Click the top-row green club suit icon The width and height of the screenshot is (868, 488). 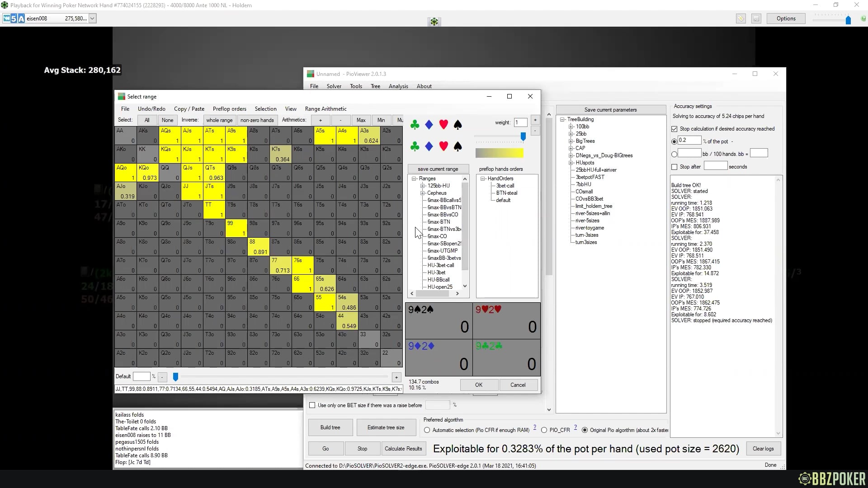click(x=415, y=125)
